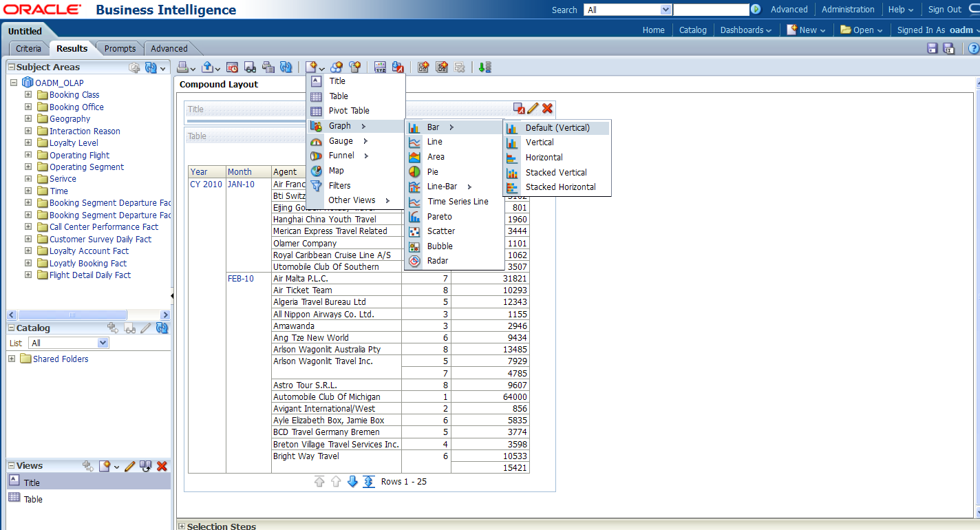Click the Refresh results toolbar icon
This screenshot has width=980, height=530.
coord(286,67)
